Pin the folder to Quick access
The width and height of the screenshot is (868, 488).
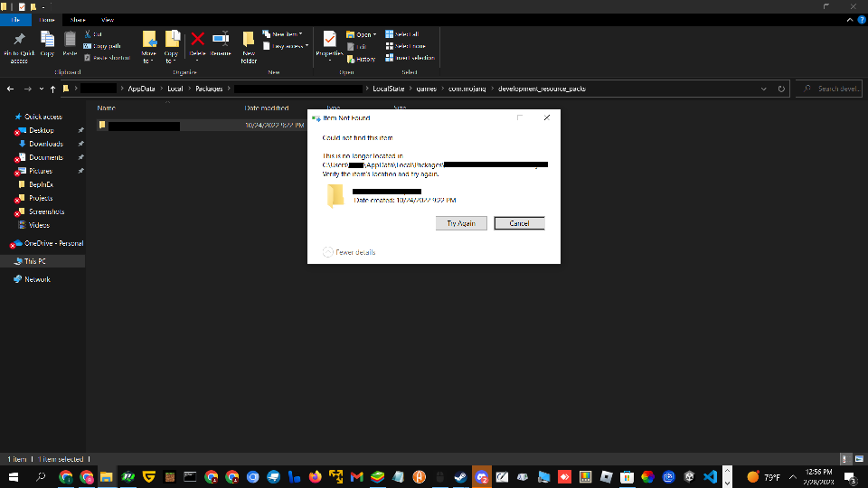click(x=19, y=47)
